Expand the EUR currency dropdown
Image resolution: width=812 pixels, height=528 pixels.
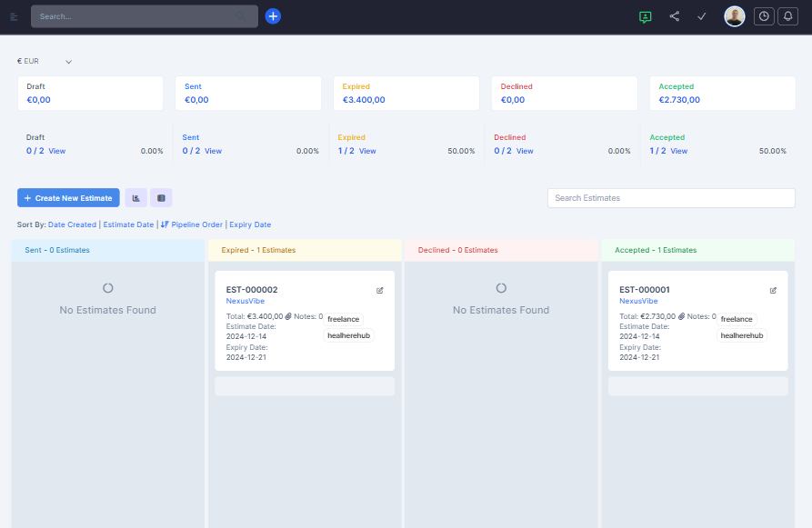tap(68, 62)
